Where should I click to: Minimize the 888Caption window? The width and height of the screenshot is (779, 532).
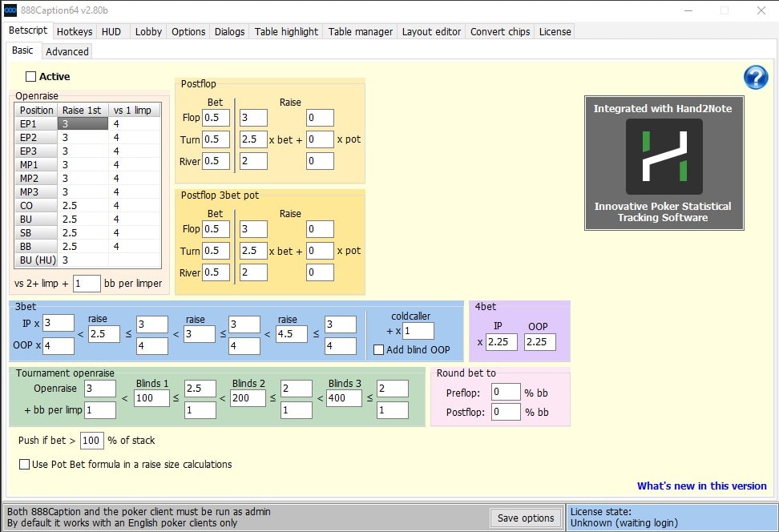(688, 10)
